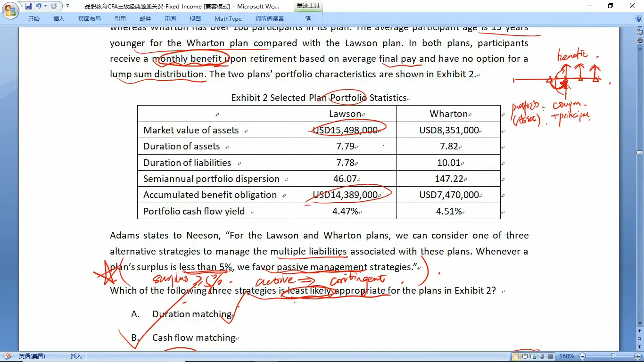Click the proofing status icon in status bar
The image size is (644, 362).
(x=7, y=357)
